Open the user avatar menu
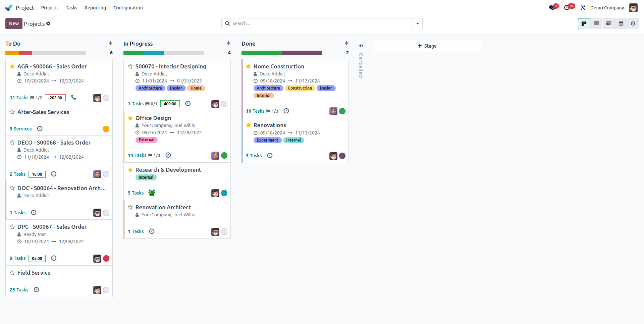Image resolution: width=644 pixels, height=324 pixels. pyautogui.click(x=633, y=8)
